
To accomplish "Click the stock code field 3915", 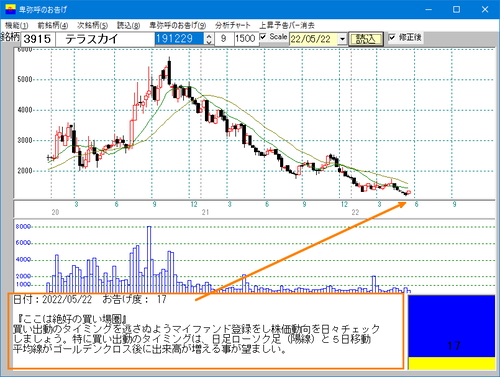I will pos(38,39).
